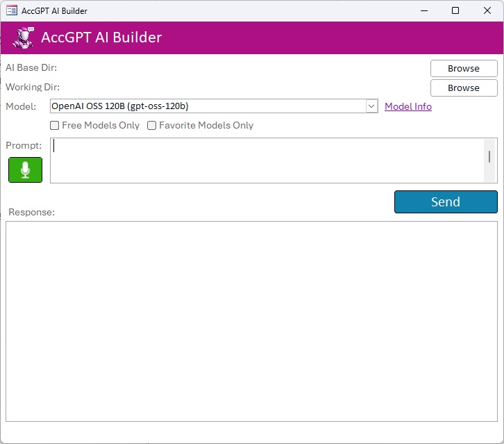Screen dimensions: 504x444
Task: Send the prompt
Action: click(x=446, y=202)
